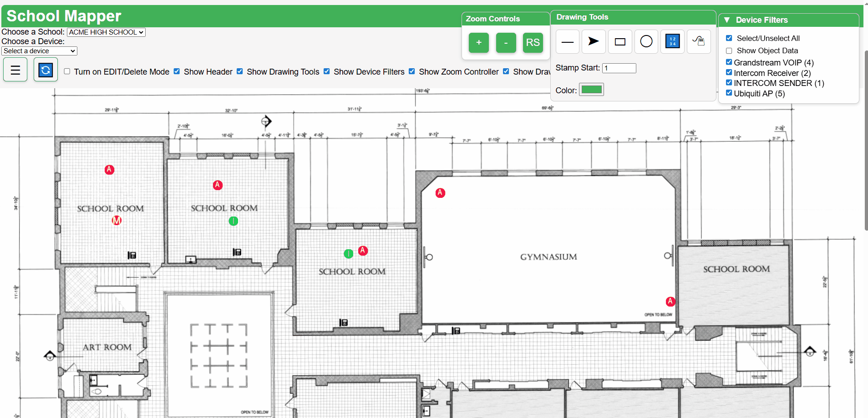
Task: Open the Select a device dropdown
Action: pos(40,51)
